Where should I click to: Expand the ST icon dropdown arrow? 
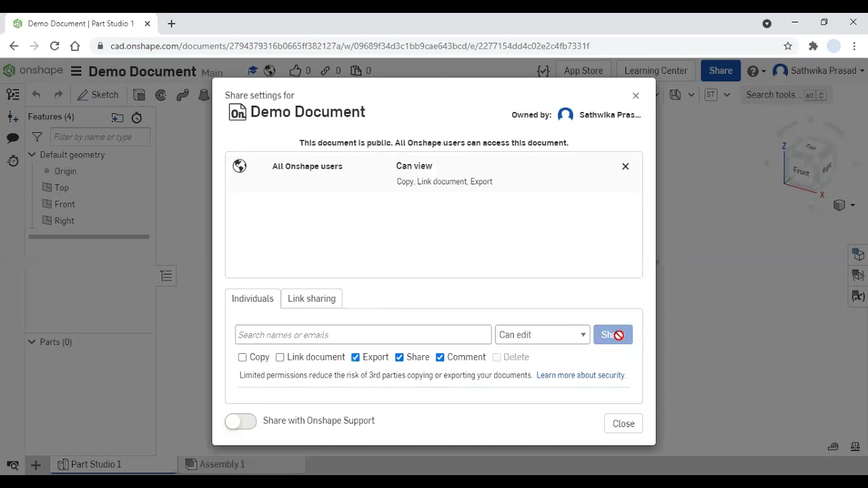click(x=726, y=95)
